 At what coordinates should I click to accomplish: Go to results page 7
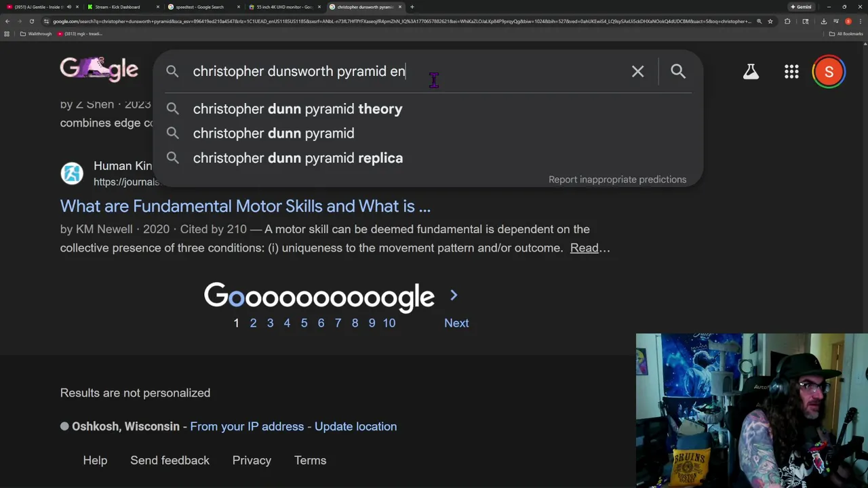tap(338, 323)
